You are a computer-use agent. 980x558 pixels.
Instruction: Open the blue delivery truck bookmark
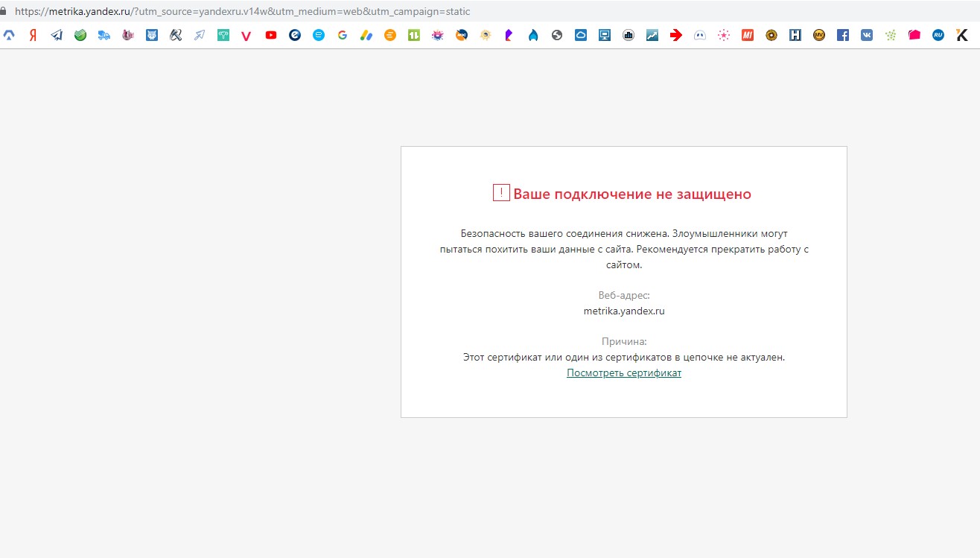click(104, 35)
